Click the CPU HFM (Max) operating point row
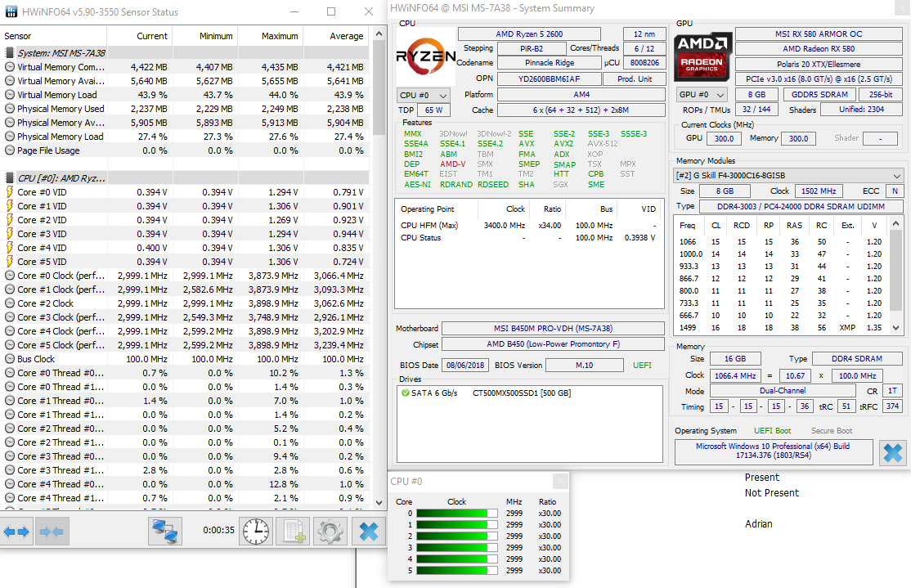This screenshot has width=911, height=588. pyautogui.click(x=529, y=225)
